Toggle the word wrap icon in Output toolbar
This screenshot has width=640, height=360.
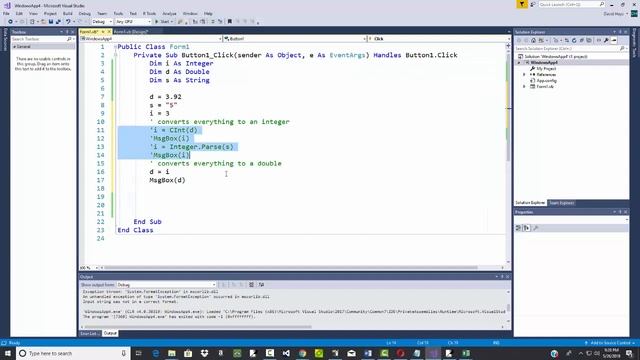pyautogui.click(x=261, y=284)
